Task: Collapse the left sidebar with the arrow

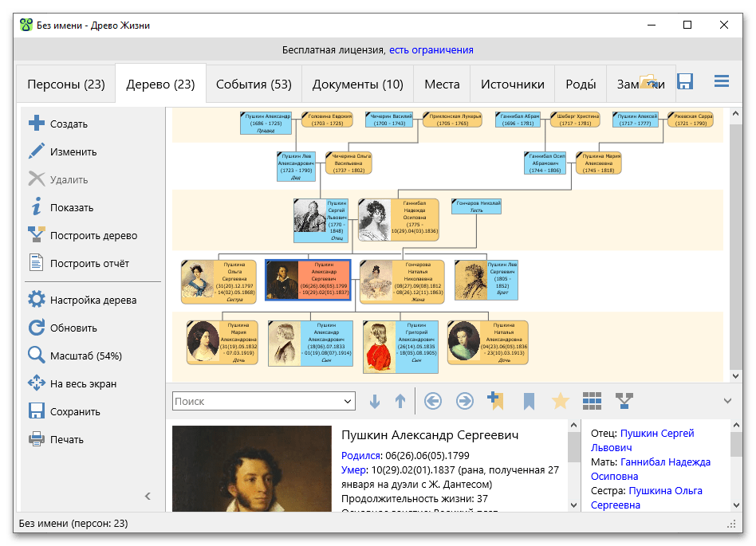Action: 148,496
